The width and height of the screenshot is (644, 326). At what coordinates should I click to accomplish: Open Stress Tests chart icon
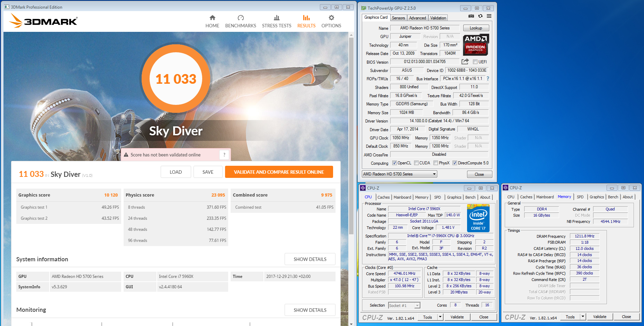(x=277, y=18)
